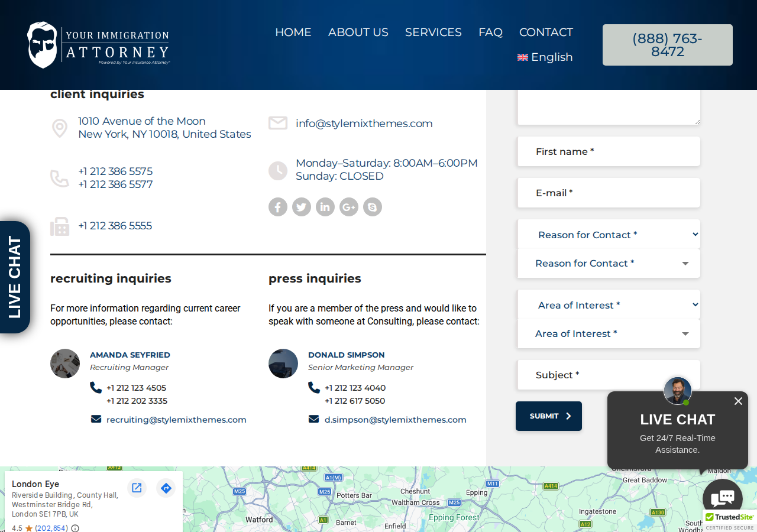This screenshot has height=532, width=757.
Task: Open the vertical Live Chat side tab
Action: click(x=15, y=277)
